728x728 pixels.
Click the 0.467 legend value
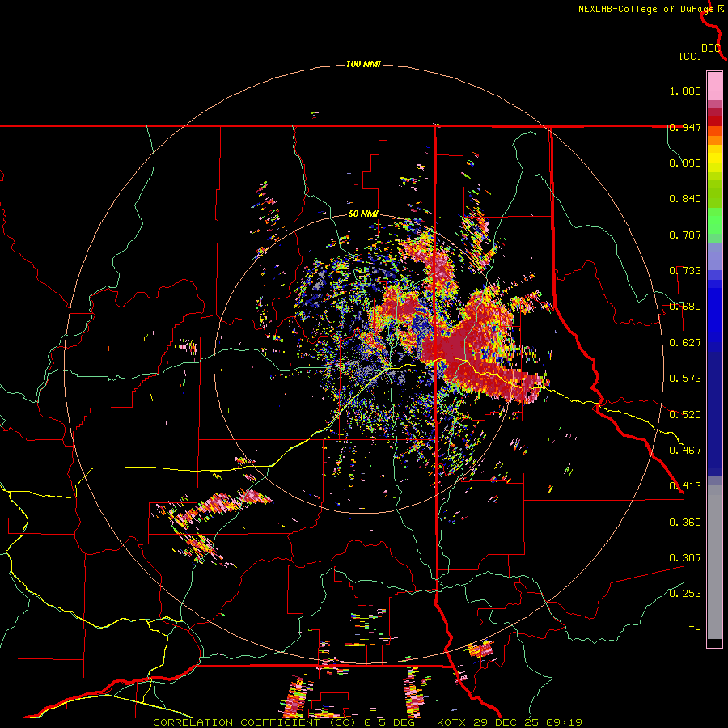pos(685,451)
